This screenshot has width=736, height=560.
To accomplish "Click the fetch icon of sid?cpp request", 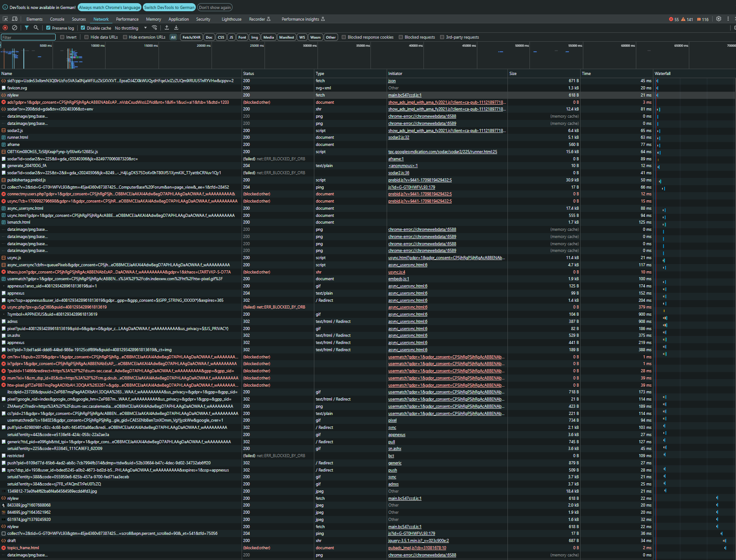I will click(4, 81).
